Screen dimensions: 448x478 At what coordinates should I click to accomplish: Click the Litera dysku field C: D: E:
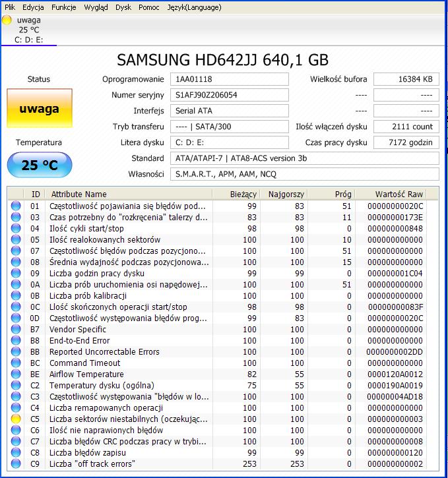(x=230, y=142)
